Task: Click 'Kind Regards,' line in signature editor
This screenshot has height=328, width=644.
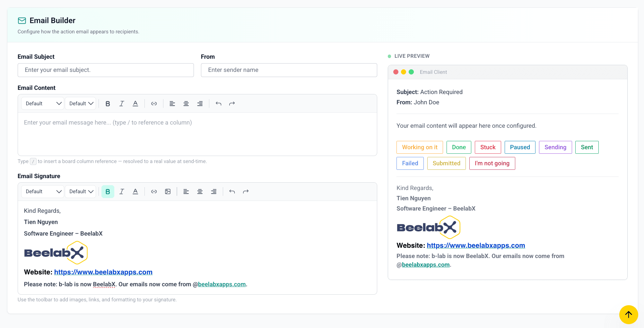Action: pyautogui.click(x=42, y=211)
